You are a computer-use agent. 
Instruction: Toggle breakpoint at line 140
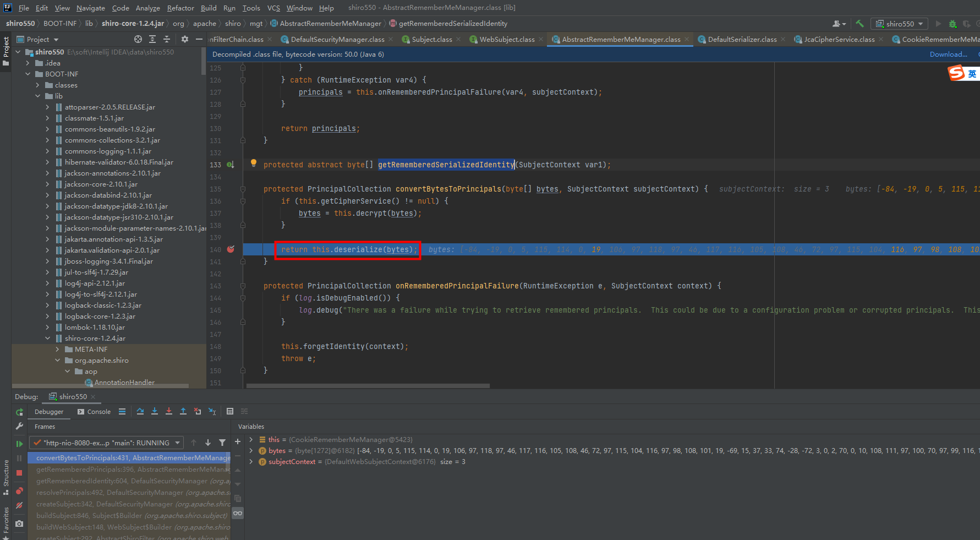point(231,249)
